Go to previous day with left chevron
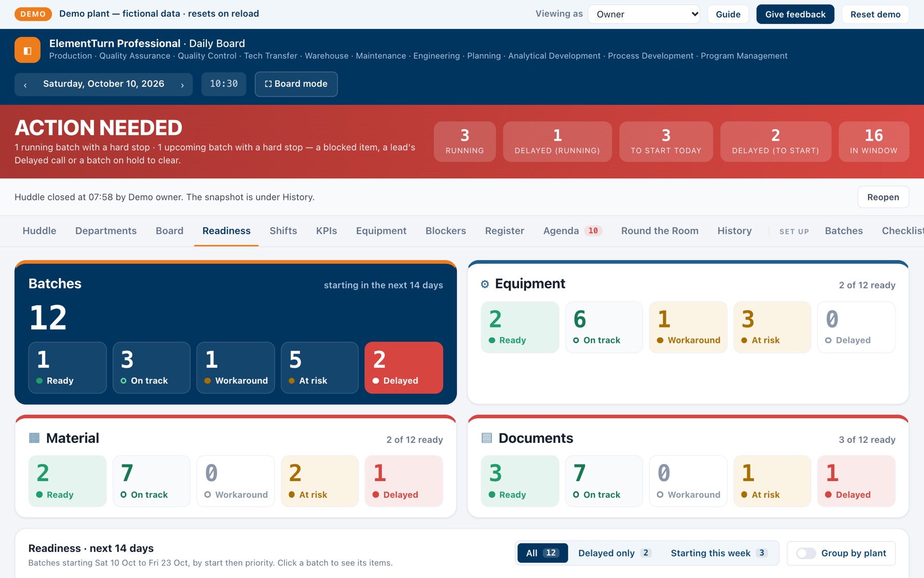Image resolution: width=924 pixels, height=578 pixels. coord(25,85)
